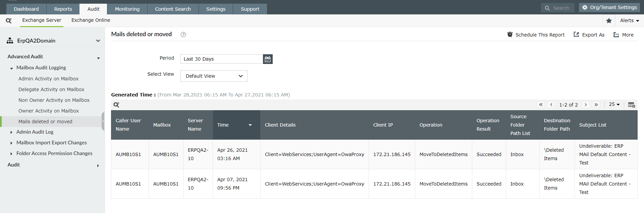Open the Alerts dropdown

point(630,20)
